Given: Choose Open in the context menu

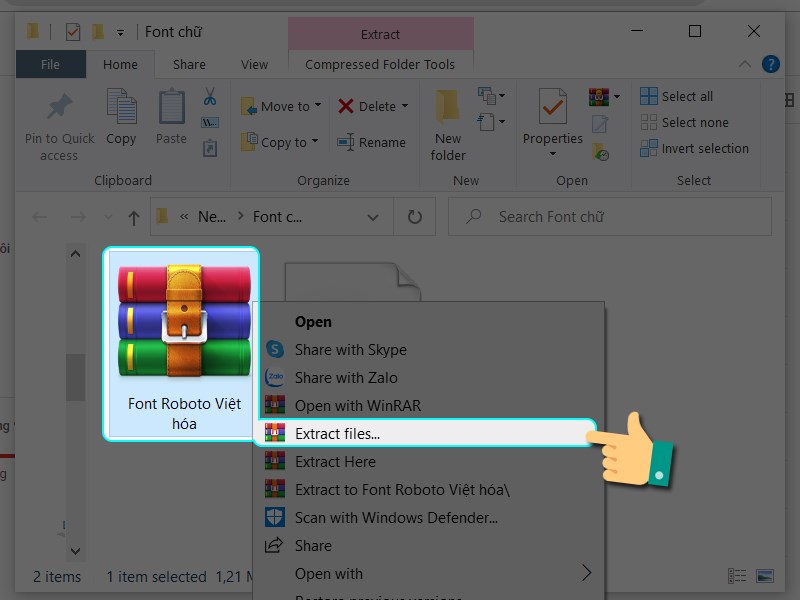Looking at the screenshot, I should (x=429, y=322).
